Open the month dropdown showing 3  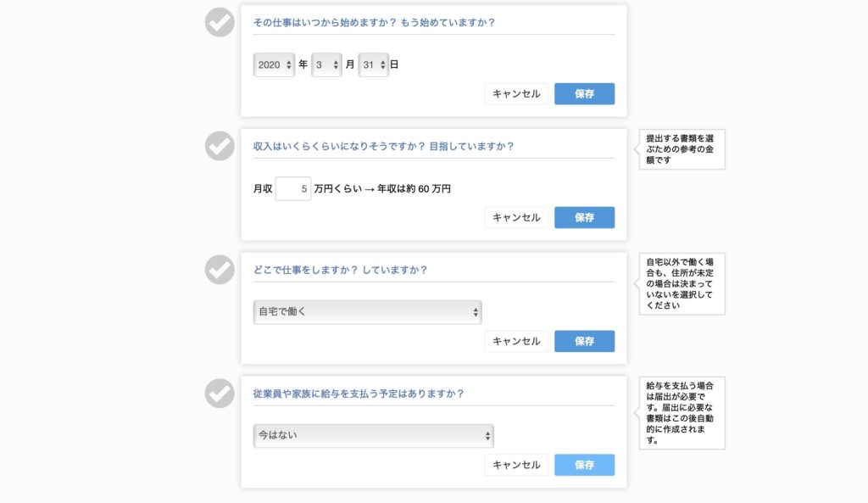tap(326, 64)
